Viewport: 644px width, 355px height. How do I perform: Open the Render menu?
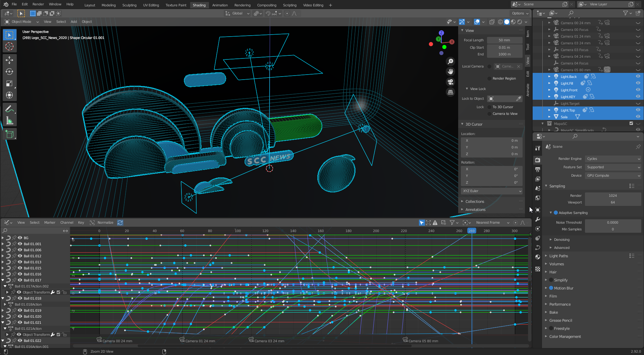[x=38, y=4]
